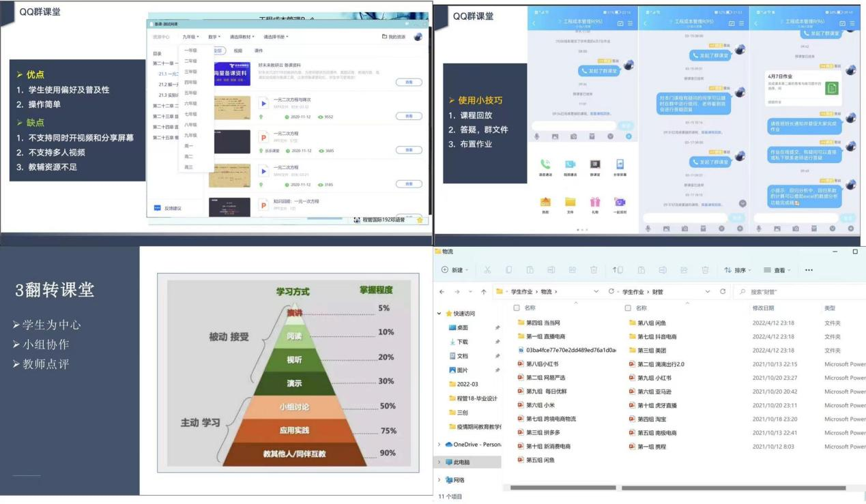Select 第二组 滴滴出行2.0 file
This screenshot has width=866, height=504.
[x=655, y=364]
